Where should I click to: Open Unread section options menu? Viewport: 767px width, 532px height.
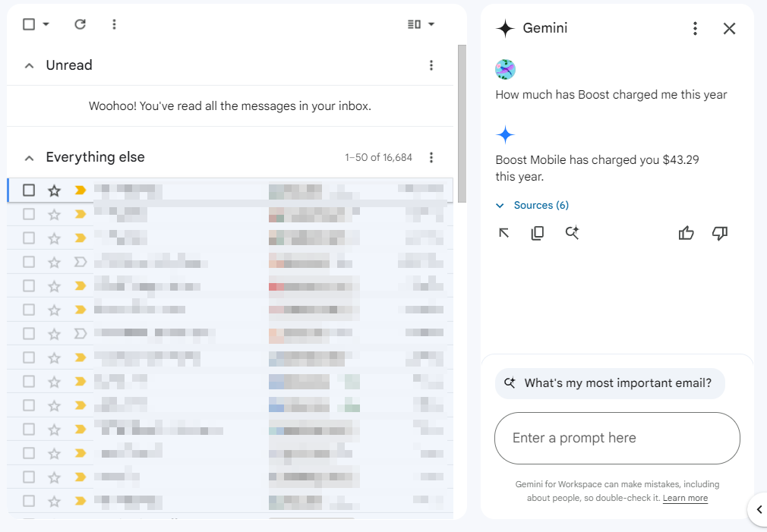click(x=431, y=66)
